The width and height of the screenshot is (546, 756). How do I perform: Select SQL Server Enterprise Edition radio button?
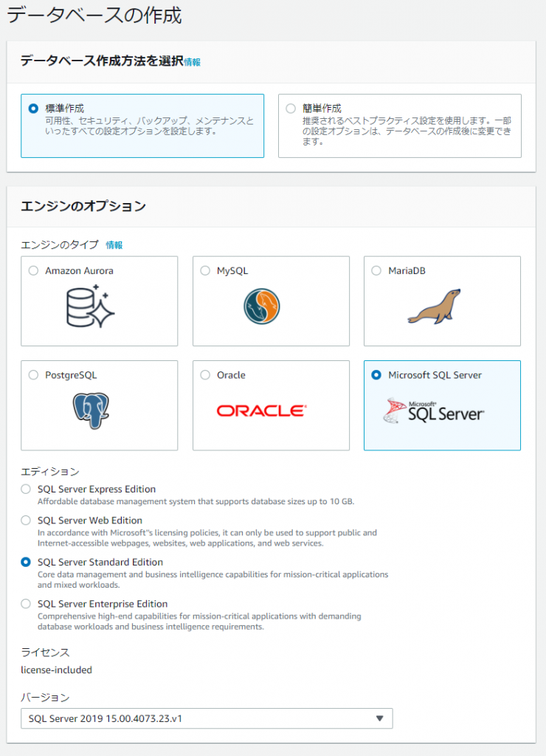pos(26,604)
